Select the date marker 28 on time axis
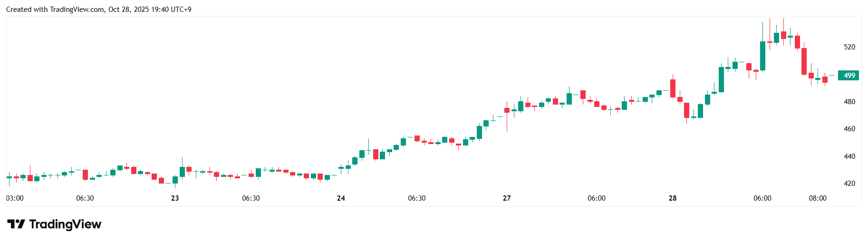Image resolution: width=868 pixels, height=242 pixels. pyautogui.click(x=673, y=198)
